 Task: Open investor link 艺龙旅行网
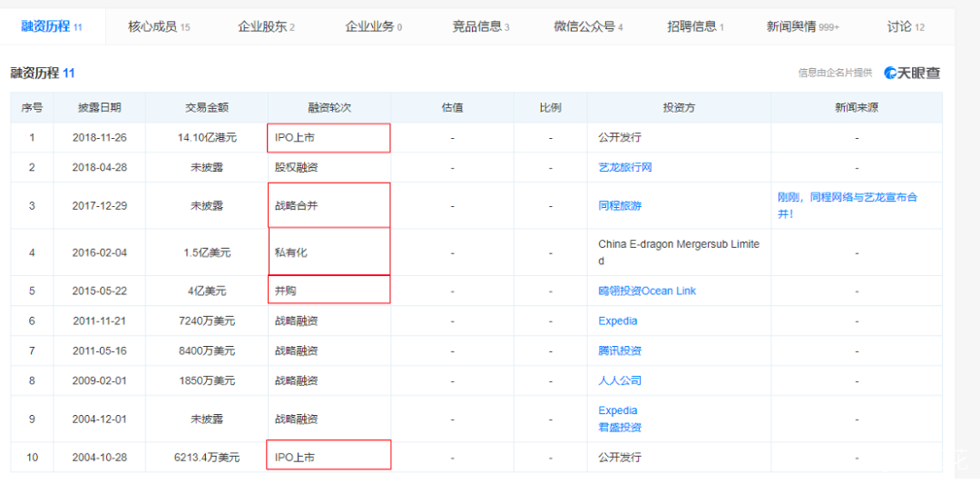coord(625,168)
